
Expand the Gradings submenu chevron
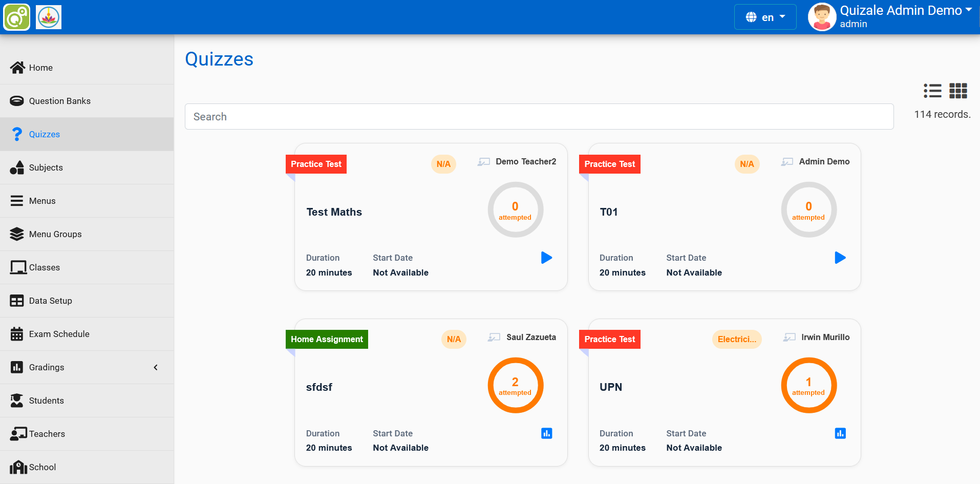156,367
